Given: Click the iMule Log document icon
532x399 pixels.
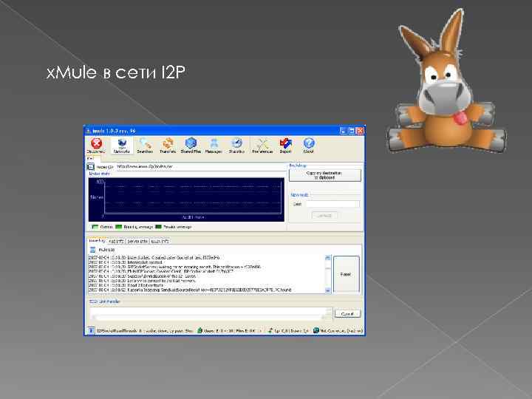Looking at the screenshot, I should [x=92, y=250].
